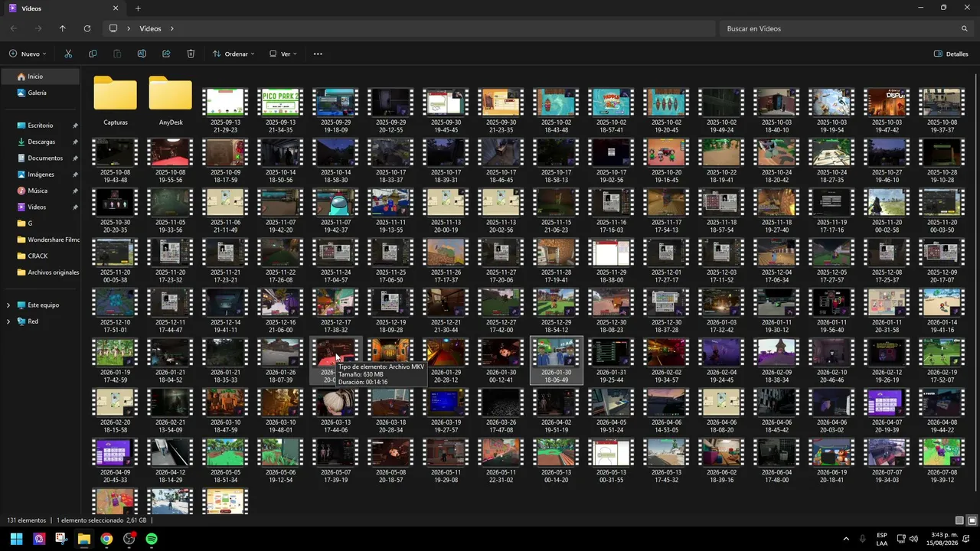
Task: Open the Ver view dropdown
Action: 283,54
